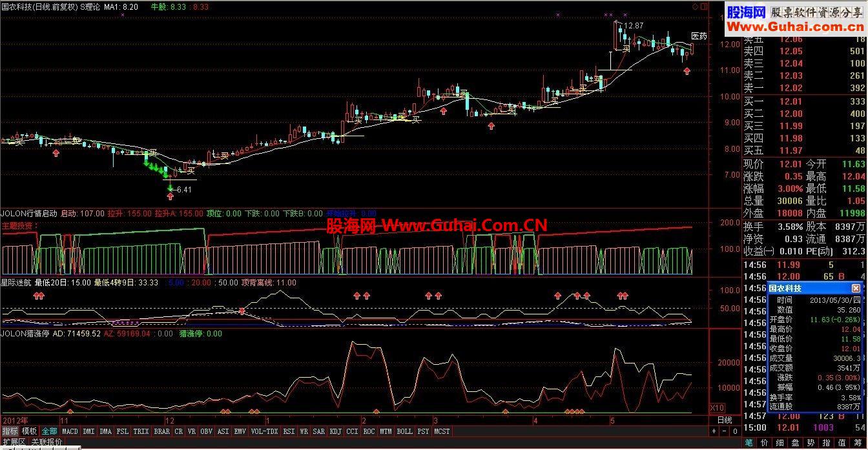The width and height of the screenshot is (868, 450).
Task: Switch to the PSY indicator
Action: click(424, 431)
